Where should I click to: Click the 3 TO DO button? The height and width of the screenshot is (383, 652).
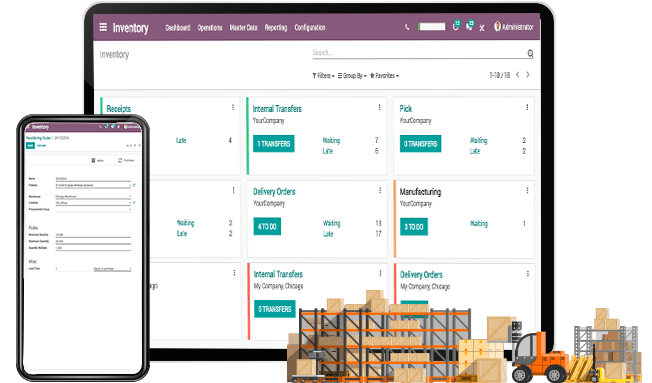414,227
